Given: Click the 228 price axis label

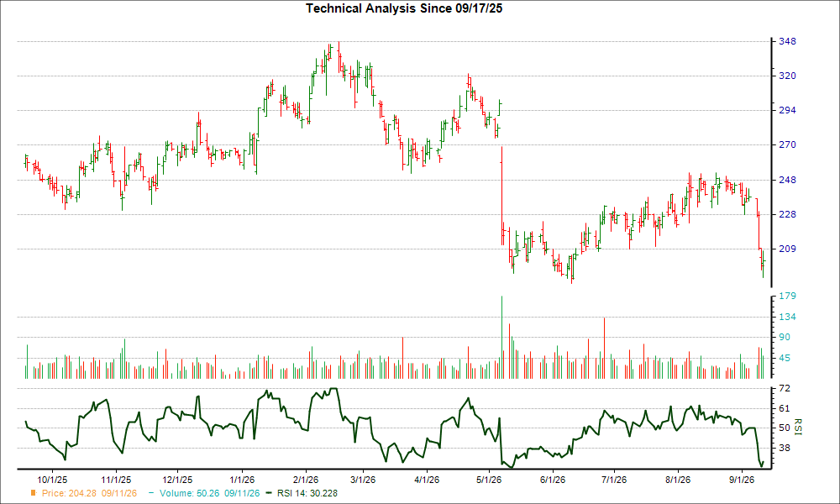Looking at the screenshot, I should [x=787, y=214].
